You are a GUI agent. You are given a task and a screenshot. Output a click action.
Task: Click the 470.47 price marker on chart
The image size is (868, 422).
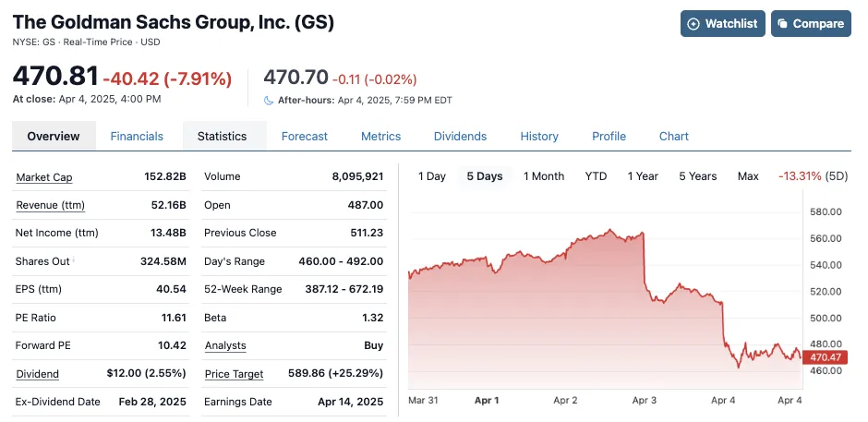click(x=824, y=357)
